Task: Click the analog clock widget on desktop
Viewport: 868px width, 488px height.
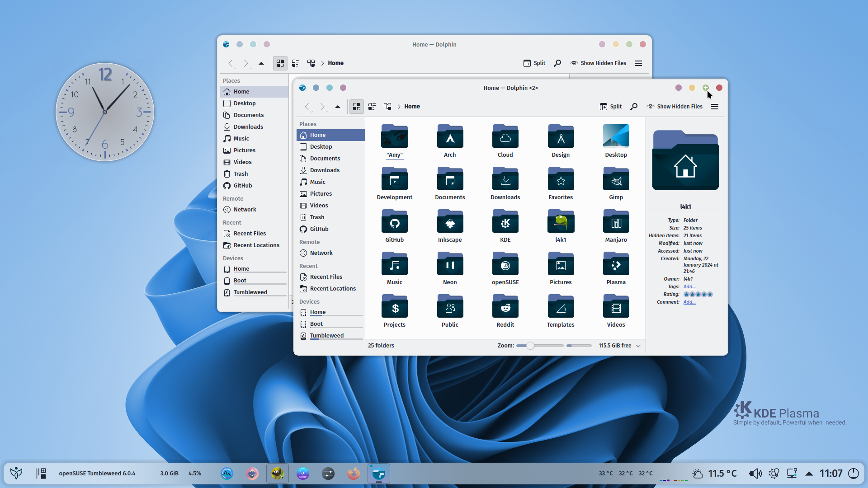Action: (105, 112)
